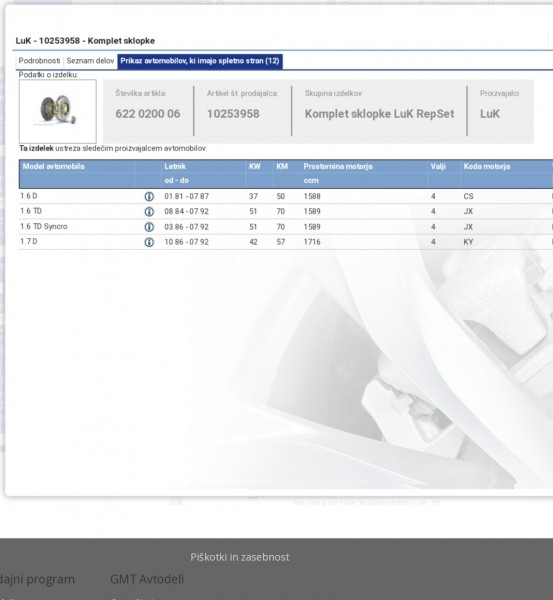This screenshot has height=600, width=553.
Task: Click seller article number 10253958
Action: coord(233,114)
